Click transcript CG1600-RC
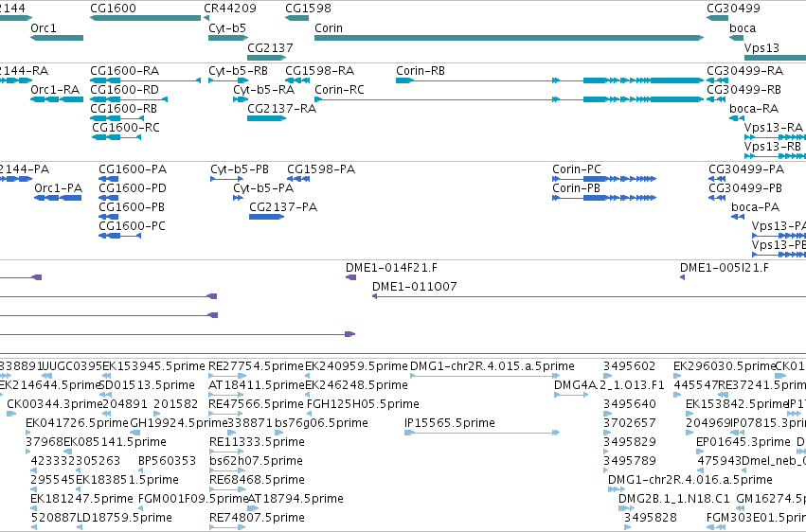806x532 pixels. pyautogui.click(x=116, y=137)
